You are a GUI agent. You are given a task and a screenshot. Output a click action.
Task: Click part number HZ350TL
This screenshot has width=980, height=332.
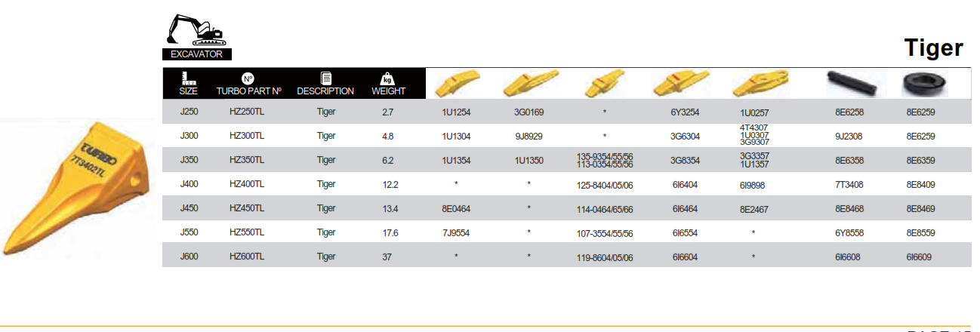point(247,160)
